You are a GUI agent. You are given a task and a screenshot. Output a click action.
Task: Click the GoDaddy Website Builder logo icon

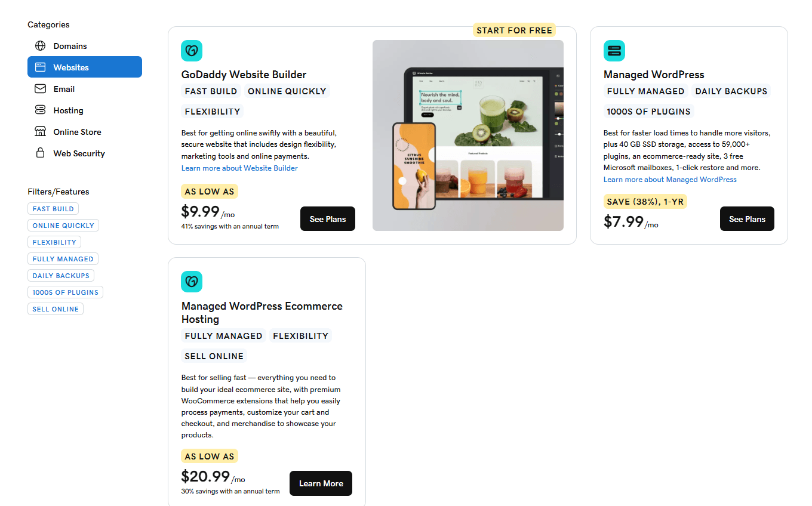point(192,51)
